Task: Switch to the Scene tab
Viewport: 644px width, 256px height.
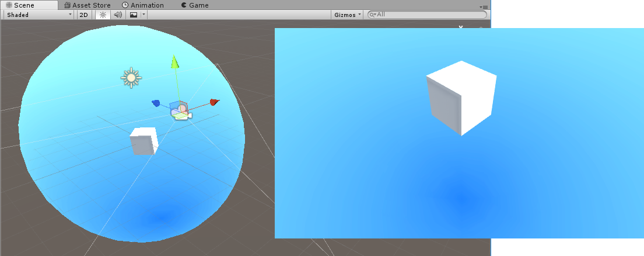Action: tap(29, 5)
